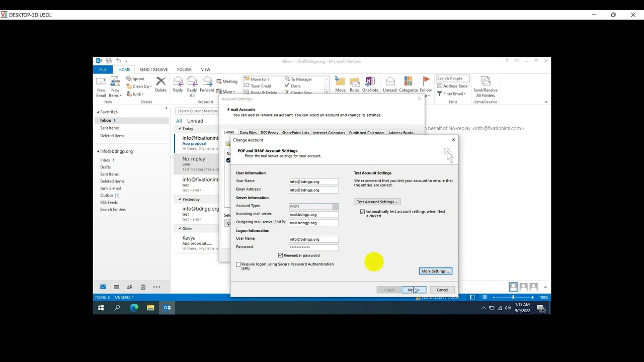
Task: Click the Password input field
Action: (313, 247)
